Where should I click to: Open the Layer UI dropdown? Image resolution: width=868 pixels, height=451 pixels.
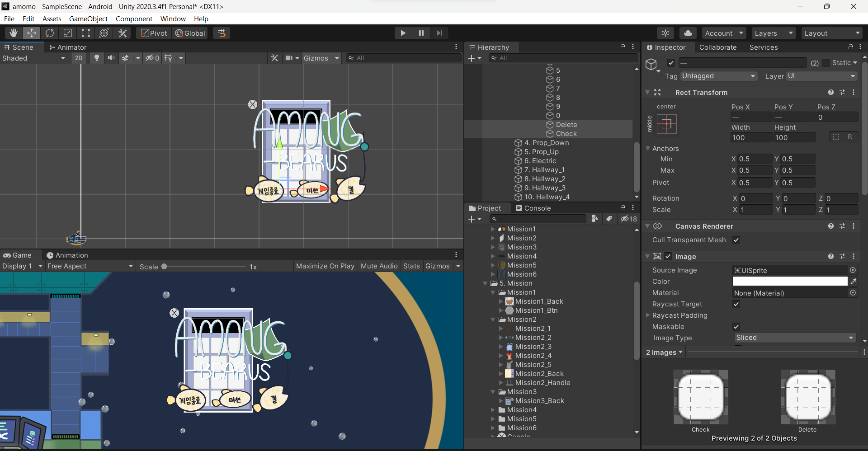[821, 76]
